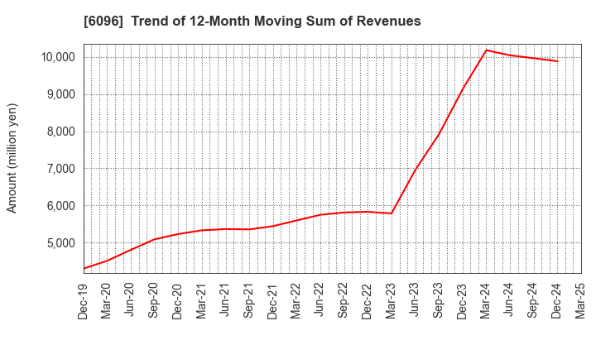The image size is (596, 364).
Task: Click the x-axis label 'Dec-22'
Action: pyautogui.click(x=367, y=300)
